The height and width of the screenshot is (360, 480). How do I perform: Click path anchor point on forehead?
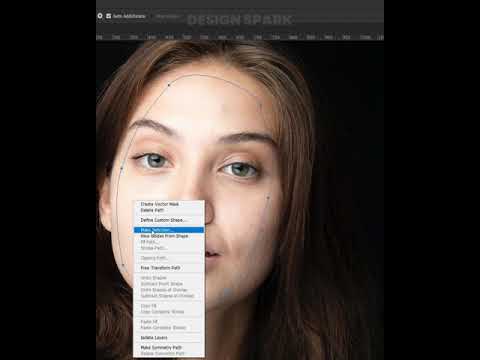(x=169, y=85)
